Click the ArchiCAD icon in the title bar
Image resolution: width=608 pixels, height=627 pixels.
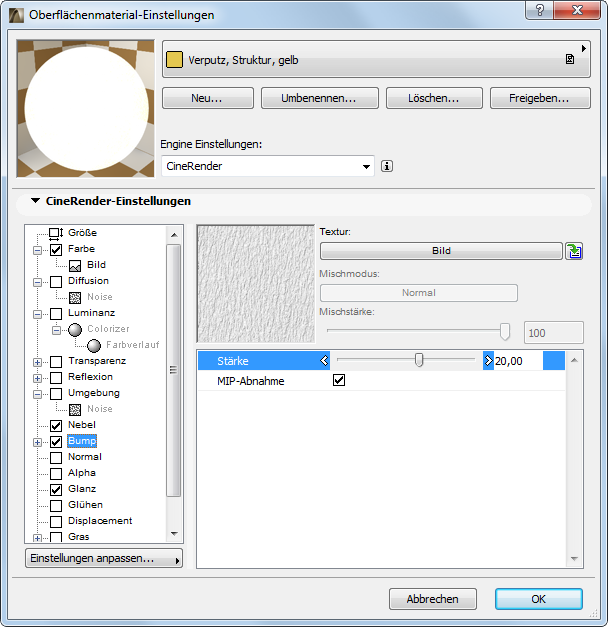click(x=16, y=15)
